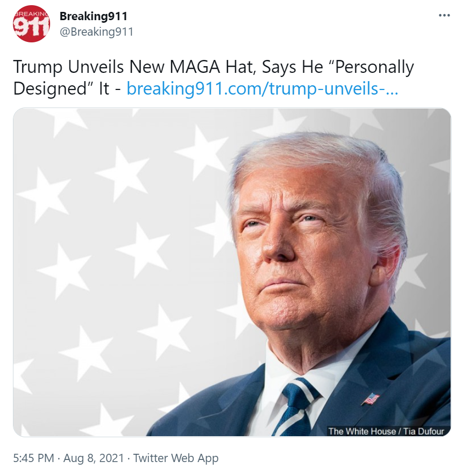Click the word 'MAGA' in the tweet headline
This screenshot has height=476, width=461.
click(x=194, y=67)
